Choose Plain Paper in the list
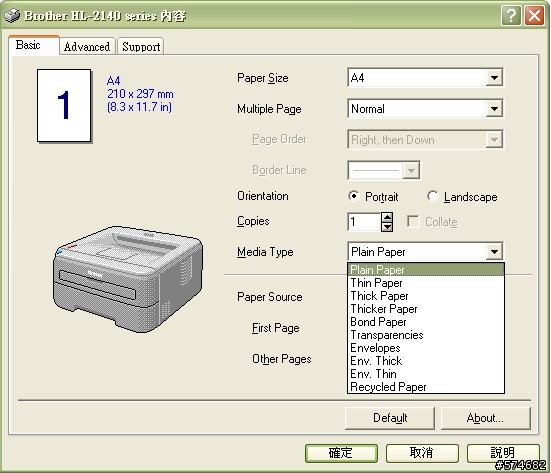The width and height of the screenshot is (551, 473). [426, 270]
